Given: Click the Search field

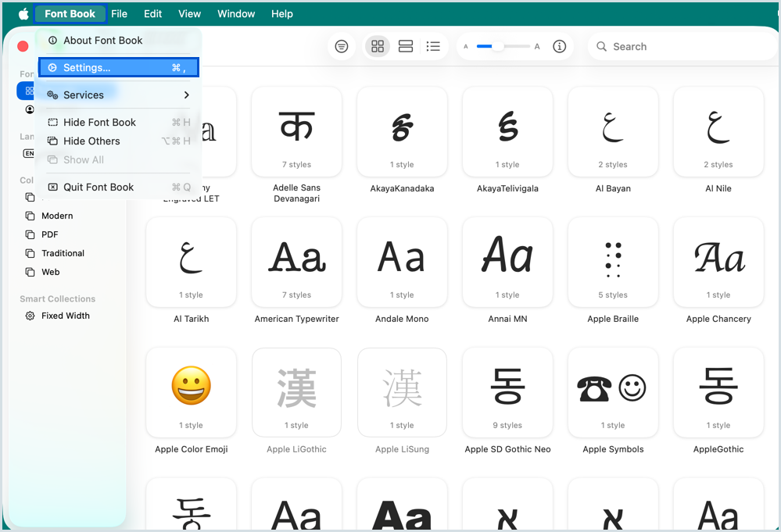Looking at the screenshot, I should coord(680,46).
